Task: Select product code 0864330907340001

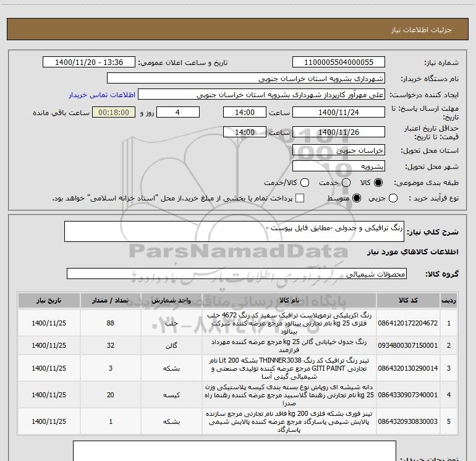Action: (408, 395)
